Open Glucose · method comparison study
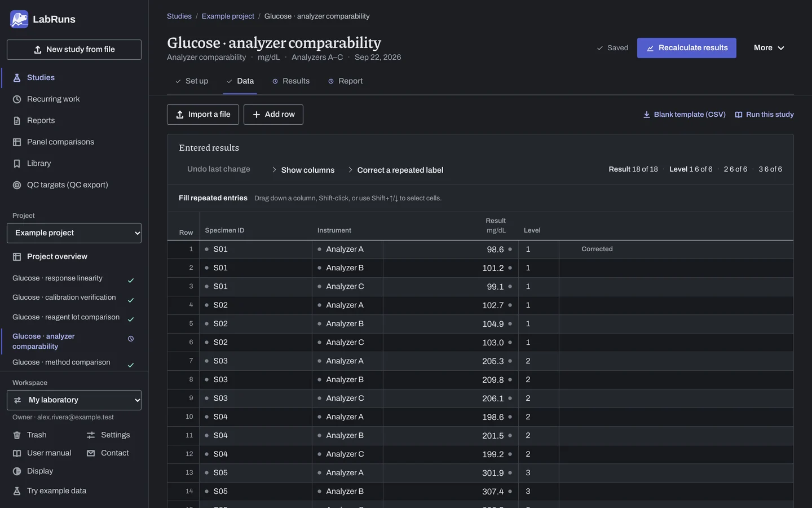 73,362
